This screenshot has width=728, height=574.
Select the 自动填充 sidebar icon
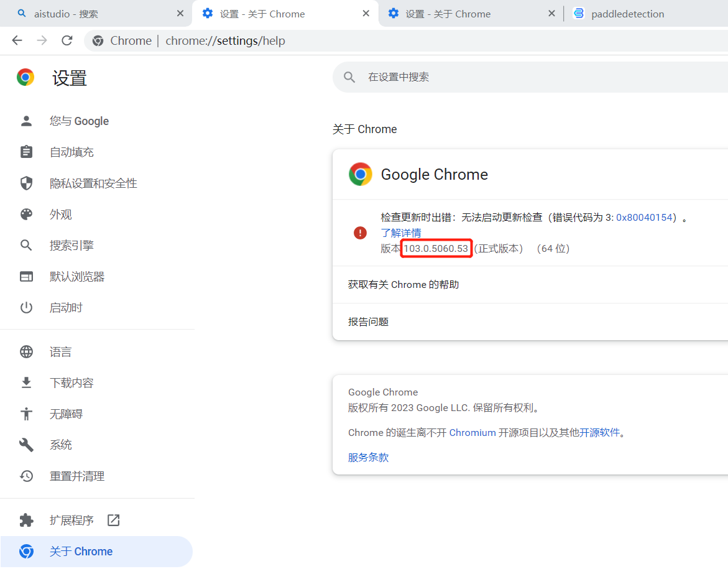(26, 152)
